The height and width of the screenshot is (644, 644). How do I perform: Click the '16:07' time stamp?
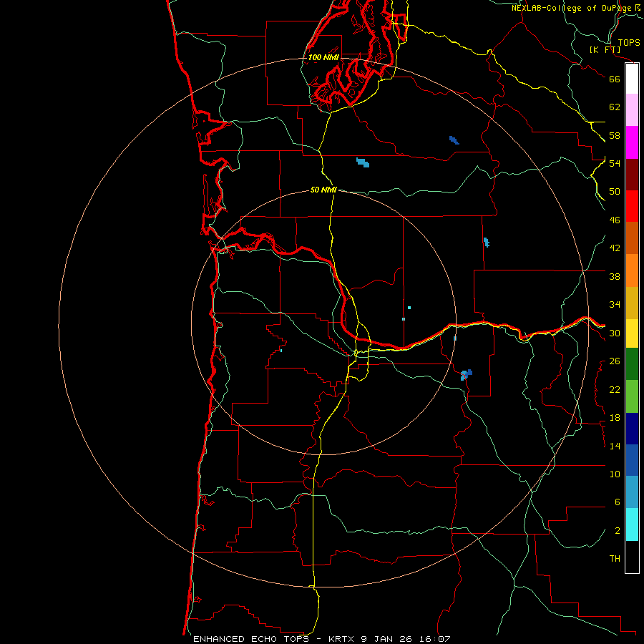tap(435, 639)
